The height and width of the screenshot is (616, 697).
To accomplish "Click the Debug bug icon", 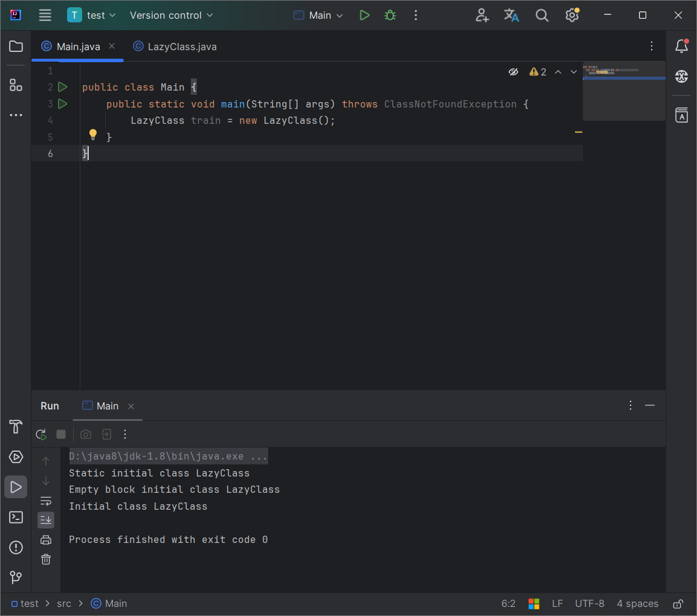I will [x=390, y=16].
